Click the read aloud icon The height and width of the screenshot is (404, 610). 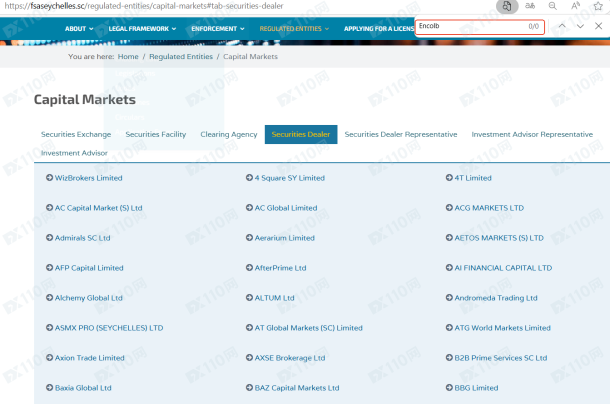click(575, 6)
